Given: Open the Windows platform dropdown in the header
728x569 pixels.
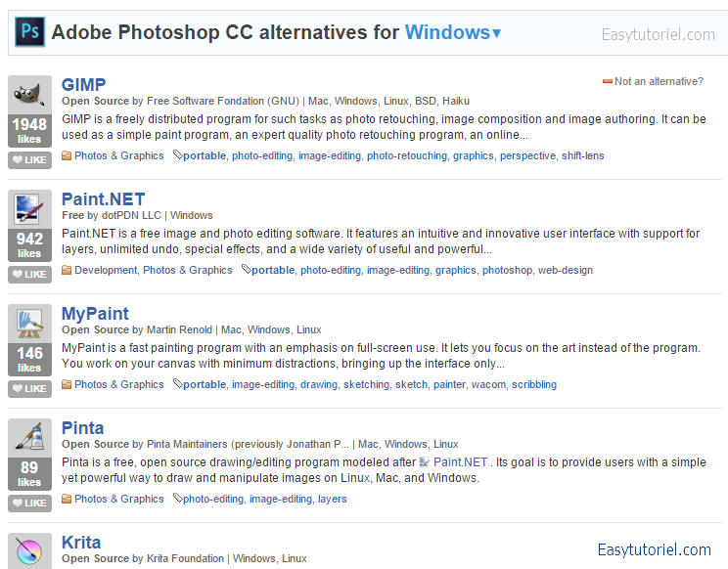Looking at the screenshot, I should [x=453, y=32].
